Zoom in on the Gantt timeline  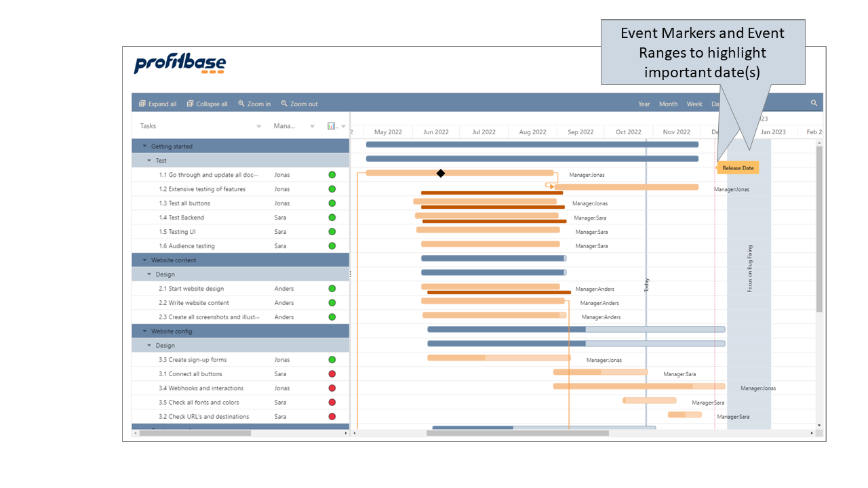[254, 104]
